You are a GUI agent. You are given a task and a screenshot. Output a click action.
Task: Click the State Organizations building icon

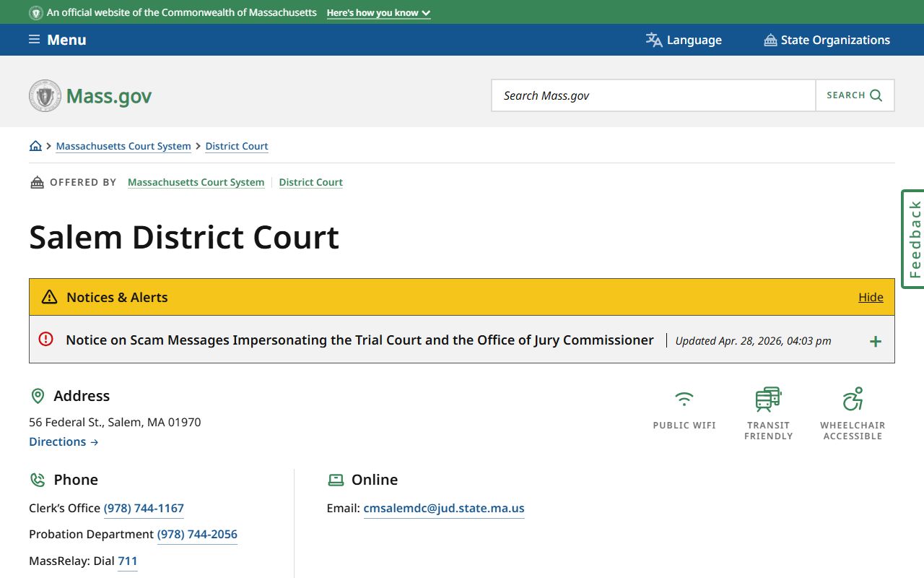click(770, 40)
